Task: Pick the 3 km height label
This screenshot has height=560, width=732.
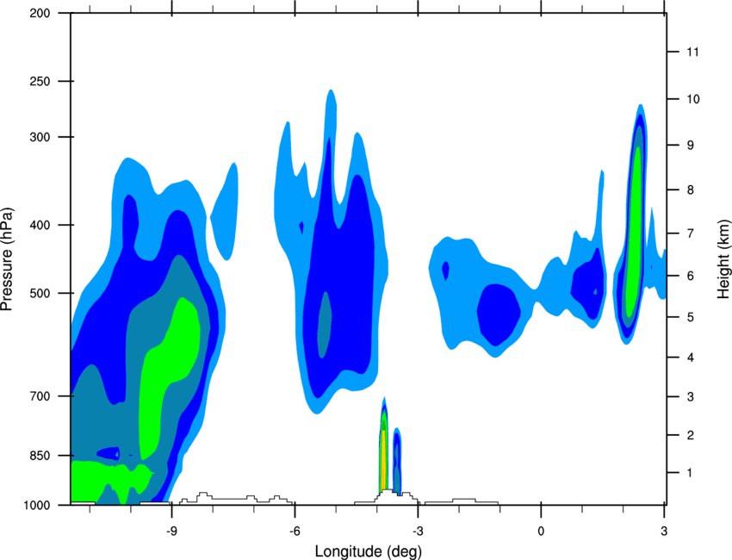Action: (691, 397)
